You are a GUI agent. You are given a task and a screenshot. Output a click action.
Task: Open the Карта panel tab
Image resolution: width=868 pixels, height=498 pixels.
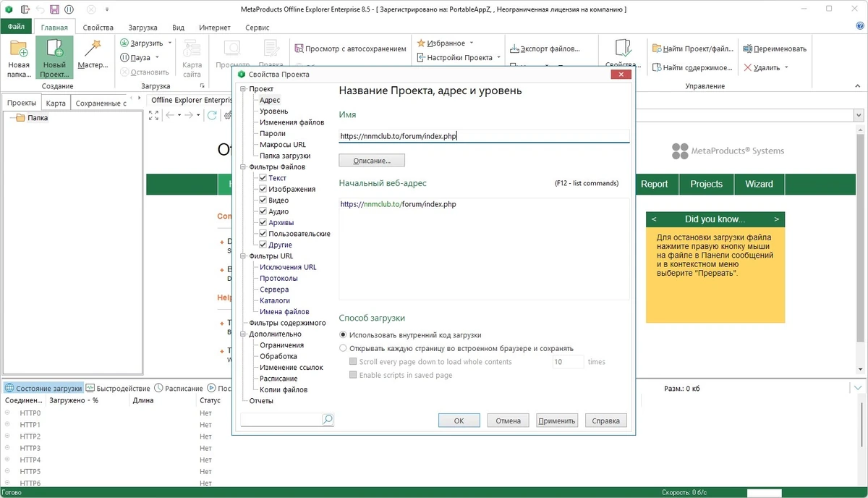(56, 103)
